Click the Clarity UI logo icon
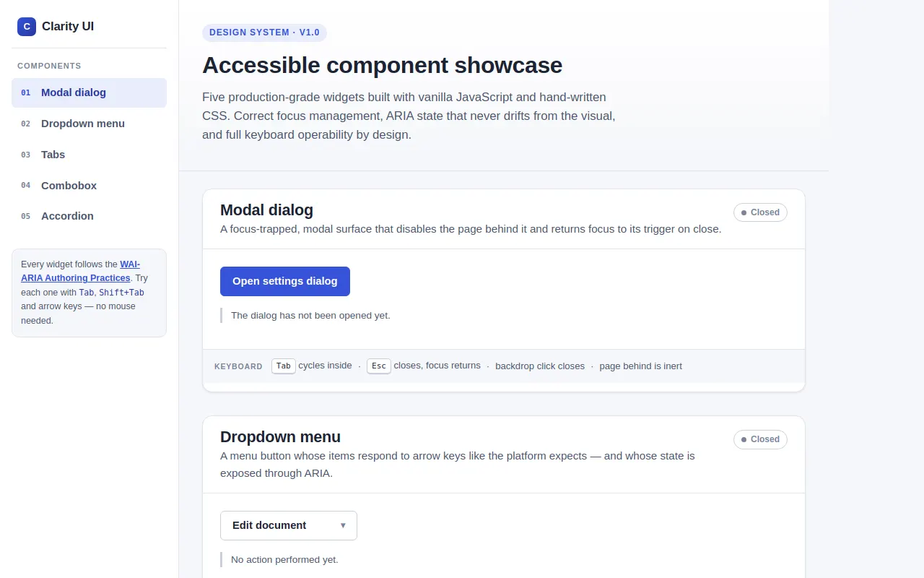Screen dimensions: 924x578 [27, 27]
